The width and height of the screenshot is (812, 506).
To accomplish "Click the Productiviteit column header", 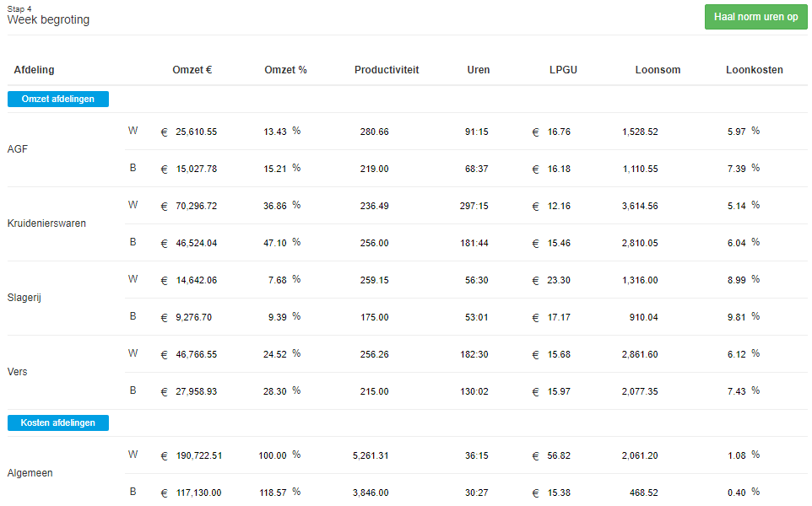I will tap(387, 70).
